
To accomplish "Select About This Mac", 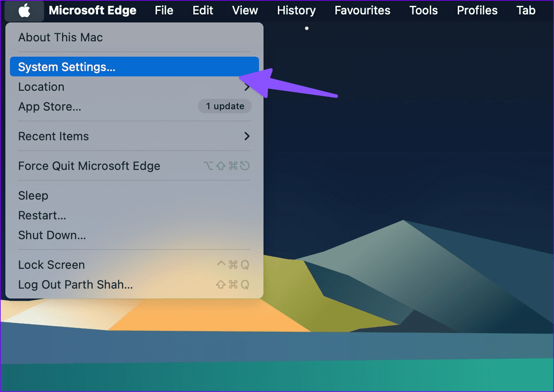I will point(60,37).
